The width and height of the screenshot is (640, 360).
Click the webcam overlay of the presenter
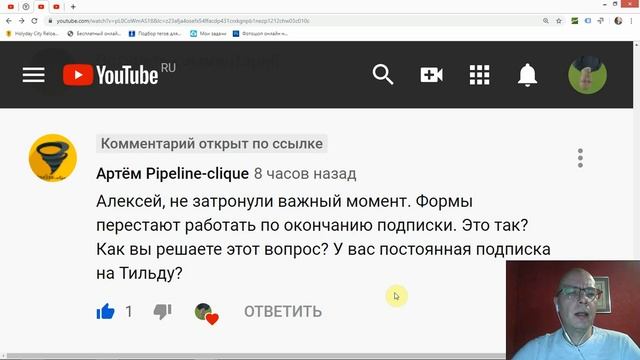[x=573, y=310]
